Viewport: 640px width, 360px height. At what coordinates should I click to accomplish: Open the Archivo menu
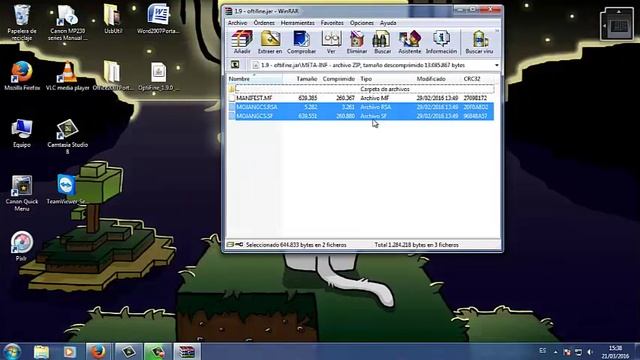coord(237,23)
